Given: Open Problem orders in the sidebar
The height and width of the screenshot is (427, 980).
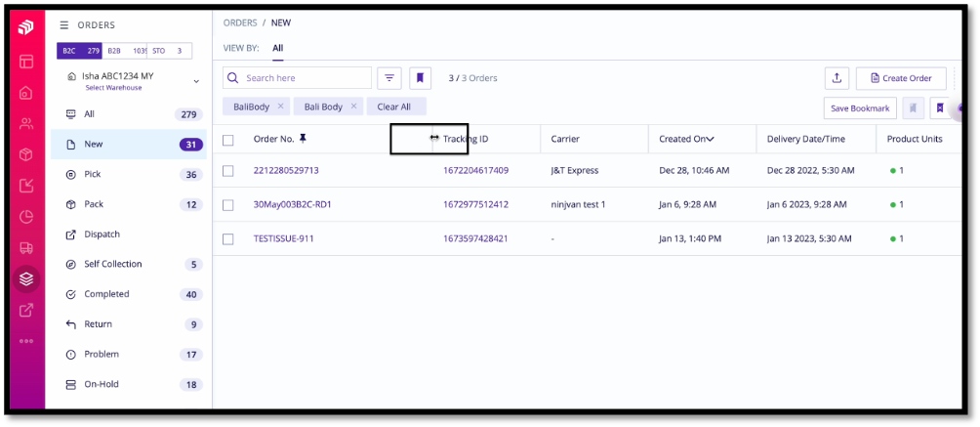Looking at the screenshot, I should point(129,355).
